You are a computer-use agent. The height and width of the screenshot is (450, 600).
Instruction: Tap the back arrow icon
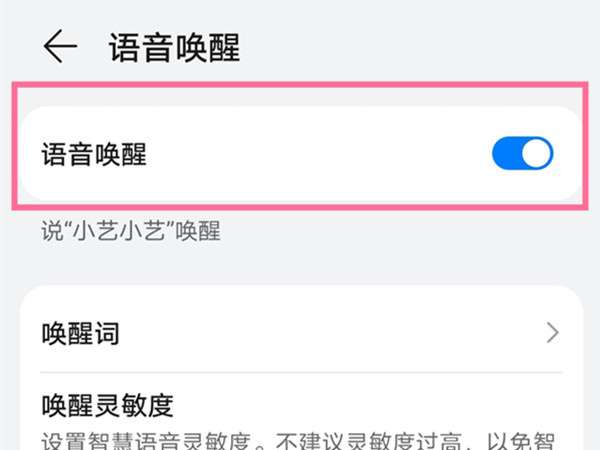tap(60, 47)
